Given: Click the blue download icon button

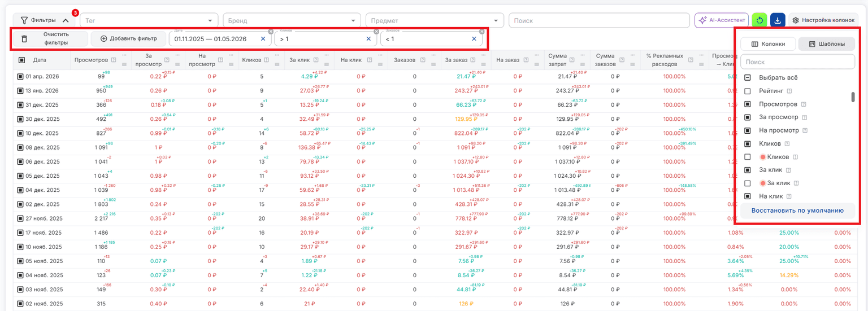Looking at the screenshot, I should point(778,20).
